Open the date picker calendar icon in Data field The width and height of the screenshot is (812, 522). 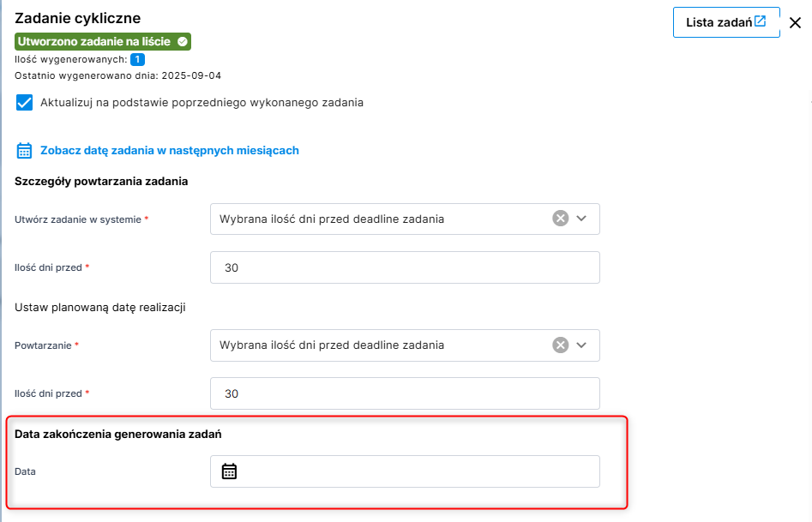[229, 471]
